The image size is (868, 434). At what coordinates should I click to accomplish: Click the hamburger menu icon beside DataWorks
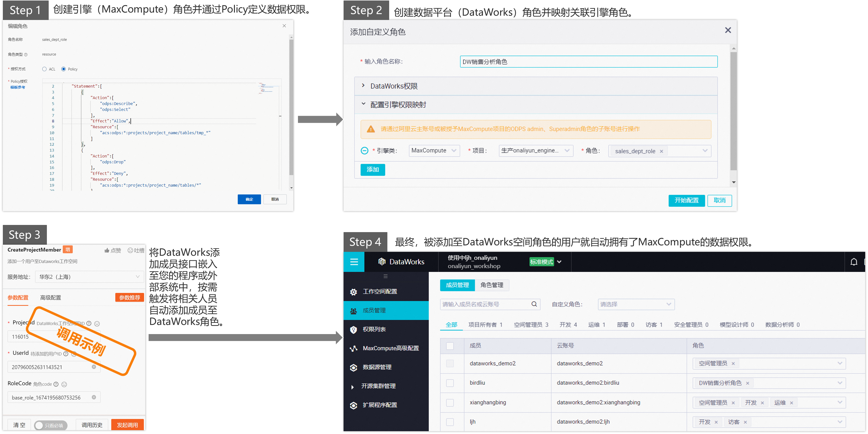point(354,262)
